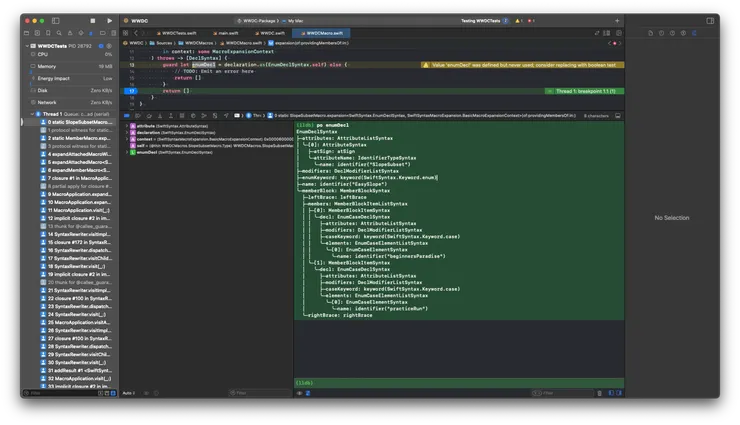740x425 pixels.
Task: Click the yellow warning message icon on line 13
Action: (426, 64)
